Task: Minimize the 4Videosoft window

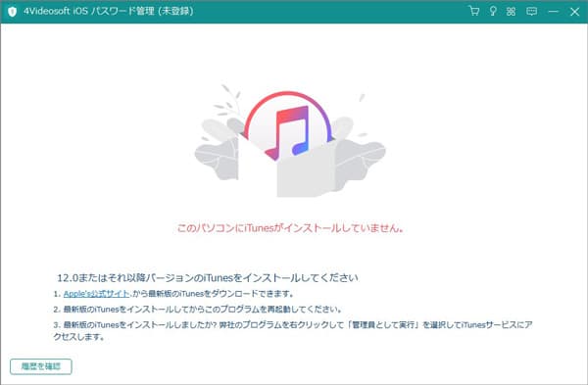Action: pos(553,11)
